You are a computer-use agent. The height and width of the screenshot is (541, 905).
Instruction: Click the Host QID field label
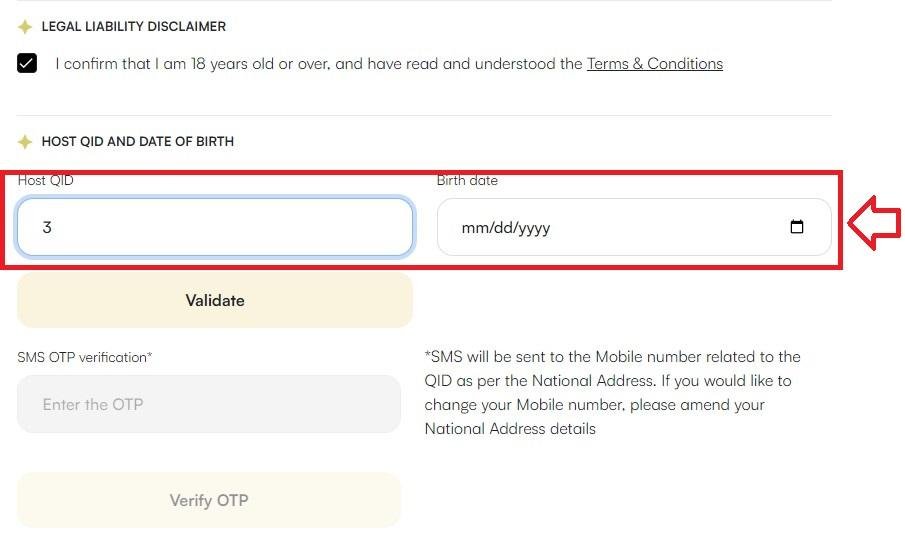[x=46, y=180]
